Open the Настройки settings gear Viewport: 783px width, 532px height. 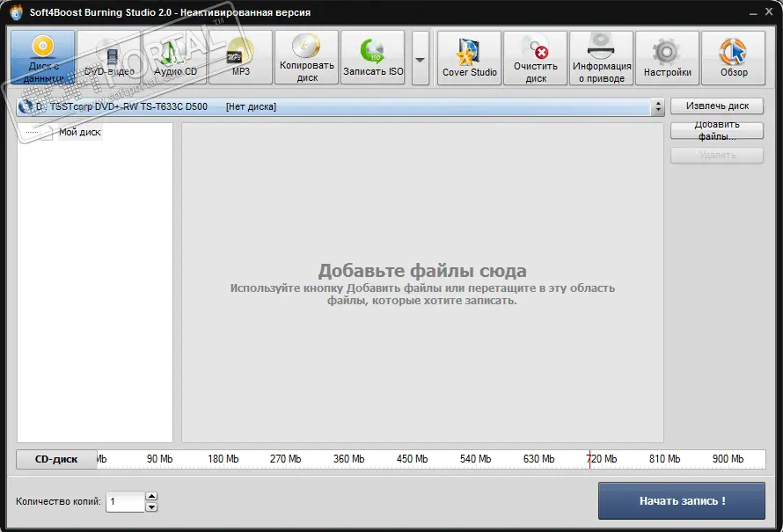[x=668, y=58]
